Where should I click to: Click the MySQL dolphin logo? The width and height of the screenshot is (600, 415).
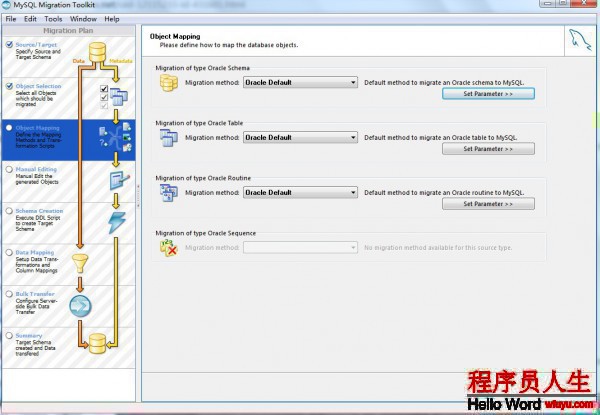click(580, 41)
